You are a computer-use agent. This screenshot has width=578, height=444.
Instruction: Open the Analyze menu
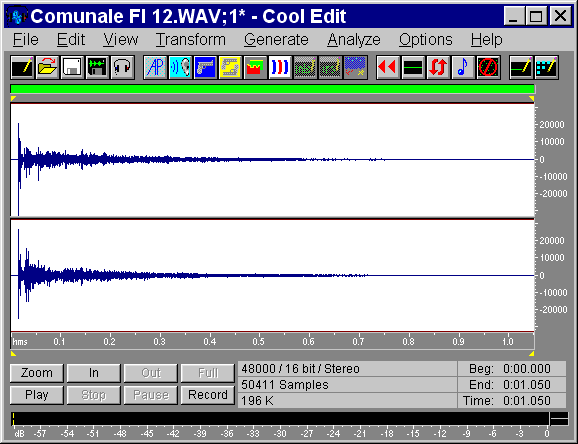[x=354, y=39]
